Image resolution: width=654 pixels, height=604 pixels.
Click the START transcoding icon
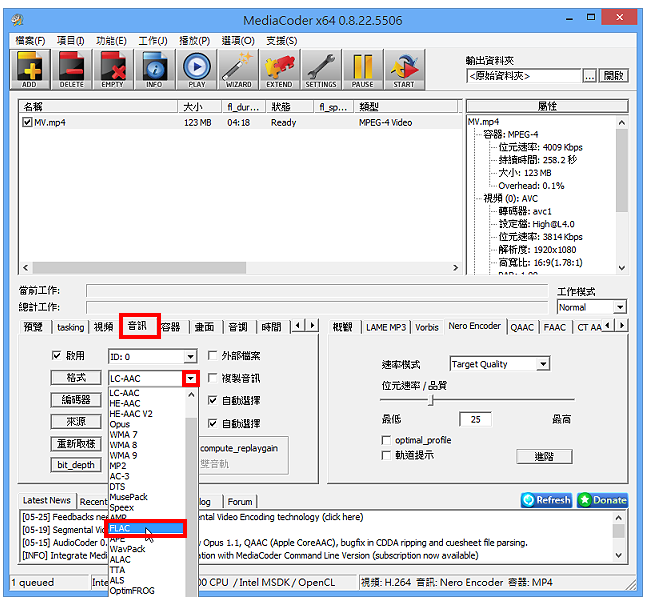(x=404, y=69)
